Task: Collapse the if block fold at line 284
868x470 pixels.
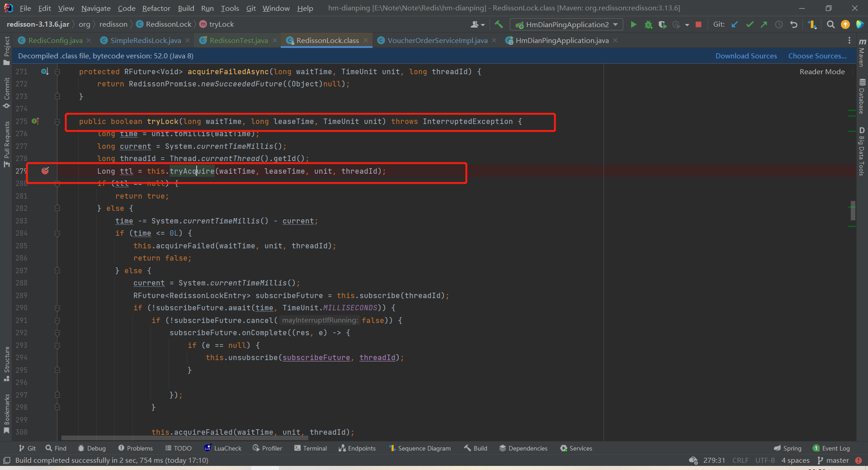Action: coord(57,233)
